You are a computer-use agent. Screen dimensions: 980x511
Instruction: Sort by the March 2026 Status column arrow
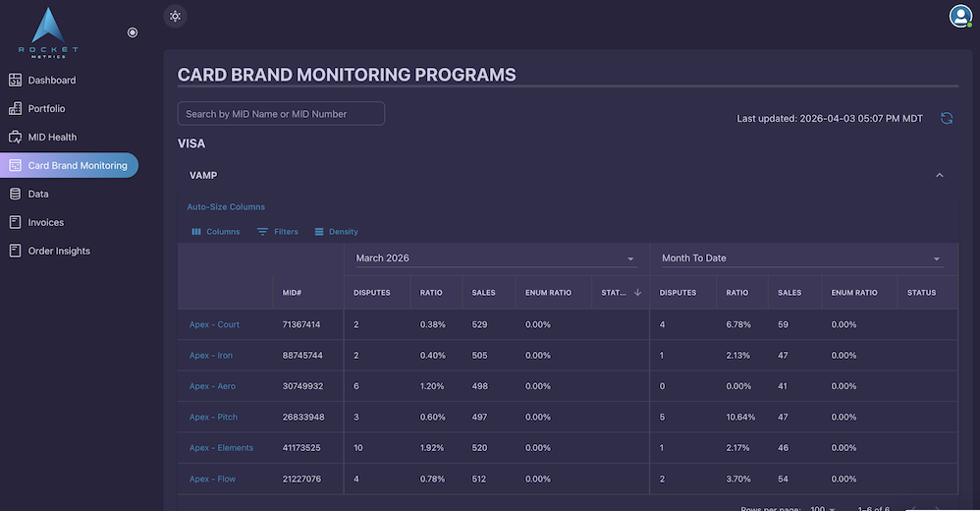pos(637,293)
